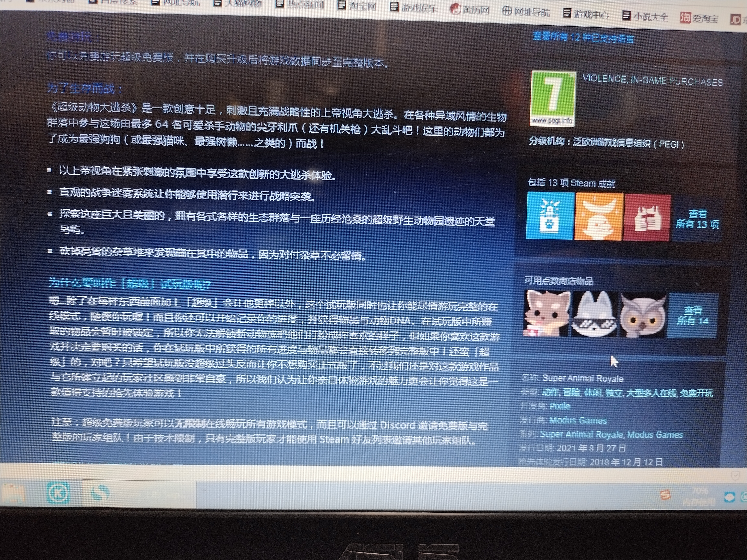747x560 pixels.
Task: Open the red armor vest achievement icon
Action: 647,218
